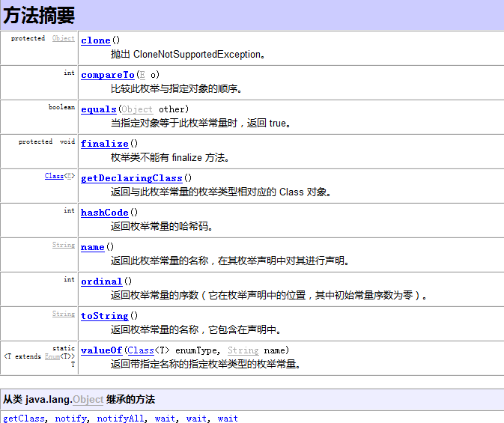Open the toString method link
This screenshot has height=423, width=504.
click(104, 316)
